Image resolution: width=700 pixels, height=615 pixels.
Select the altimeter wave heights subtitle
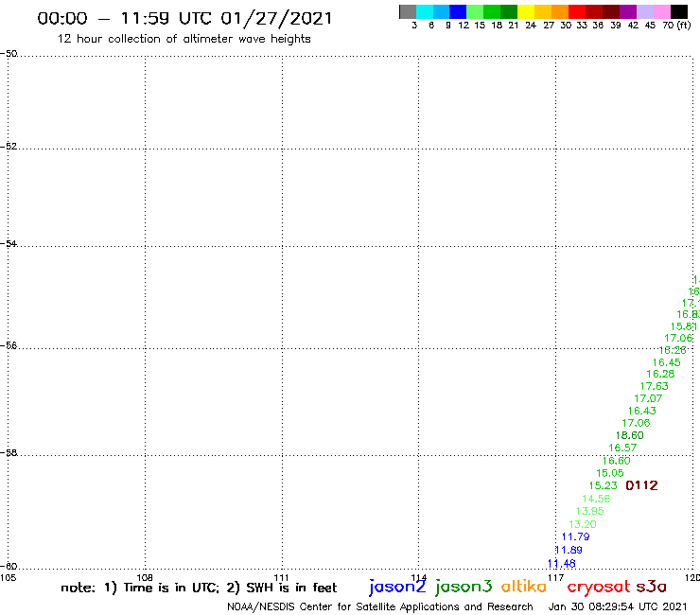point(184,39)
